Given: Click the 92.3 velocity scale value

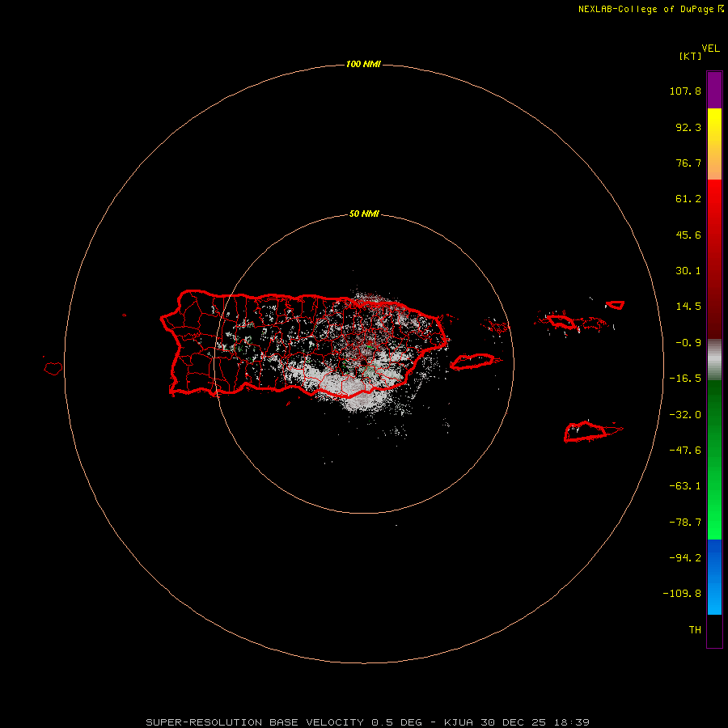Looking at the screenshot, I should pyautogui.click(x=688, y=127).
